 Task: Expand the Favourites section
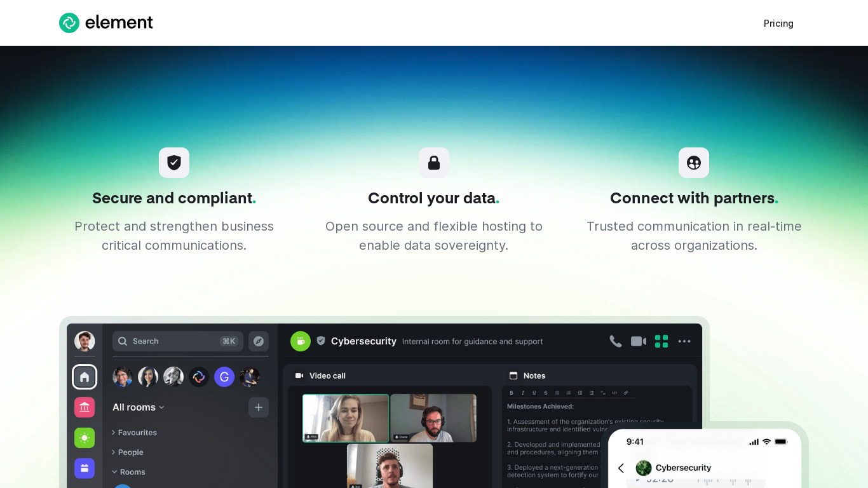point(134,433)
